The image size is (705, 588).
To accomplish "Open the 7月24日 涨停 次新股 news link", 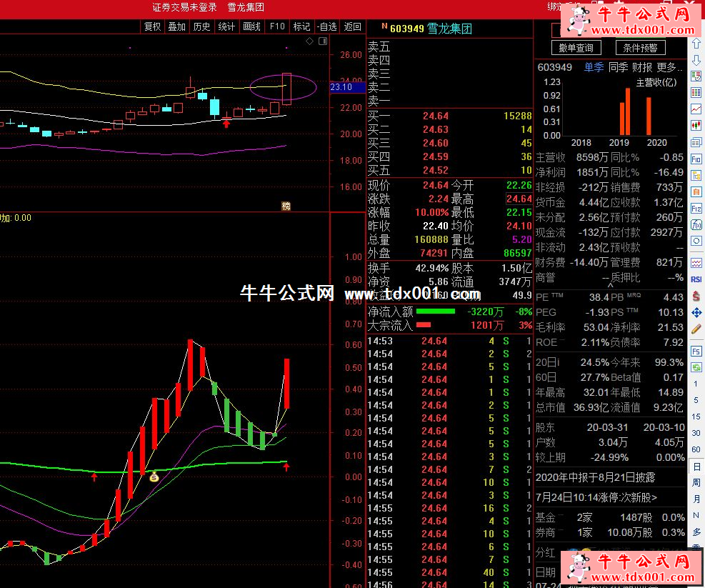I will click(x=596, y=497).
